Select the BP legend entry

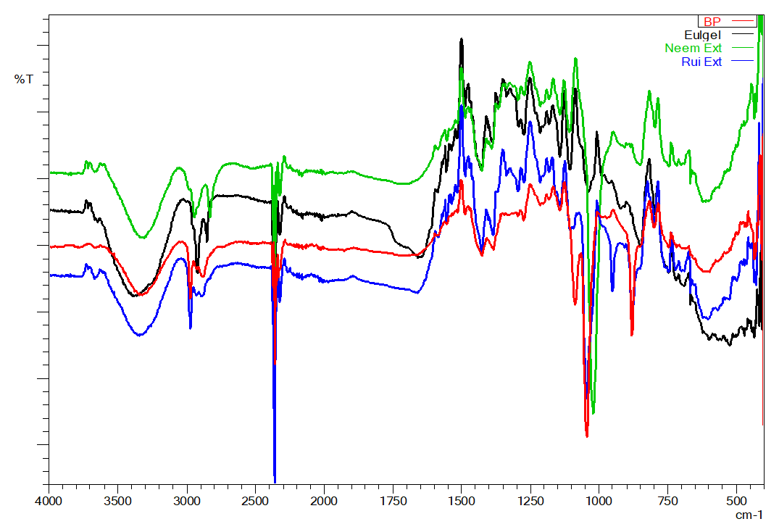coord(712,22)
